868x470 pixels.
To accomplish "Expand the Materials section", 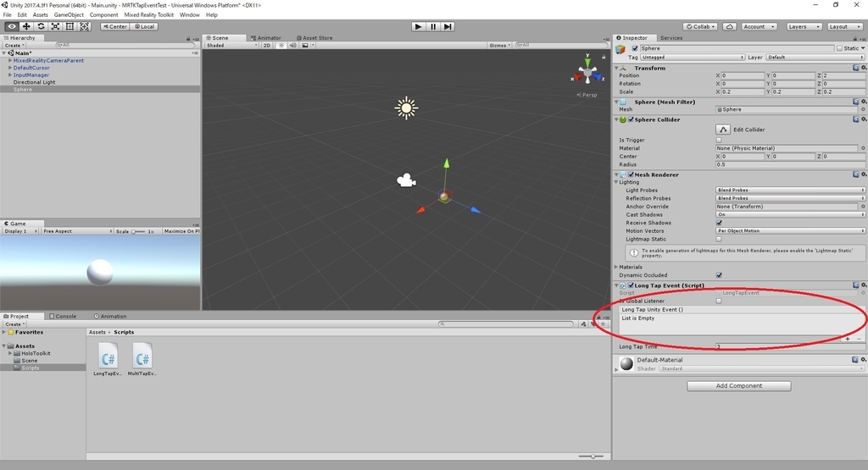I will click(616, 267).
